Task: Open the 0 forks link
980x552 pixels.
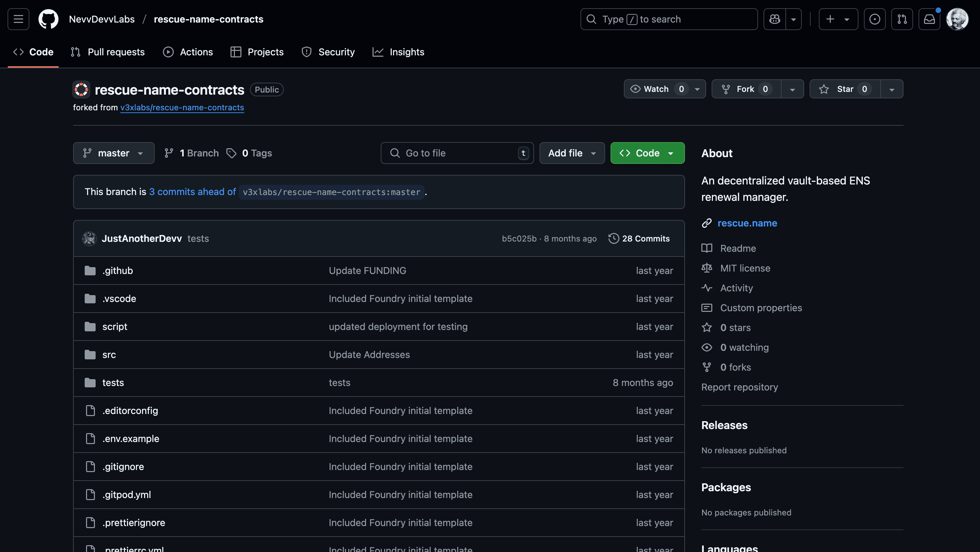Action: [x=736, y=367]
